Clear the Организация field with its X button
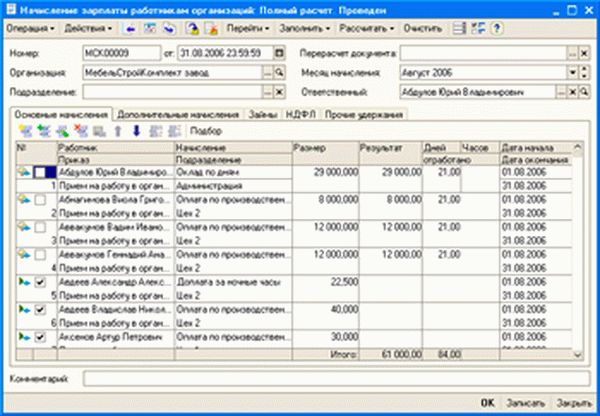Screen dimensions: 600x416 281,72
